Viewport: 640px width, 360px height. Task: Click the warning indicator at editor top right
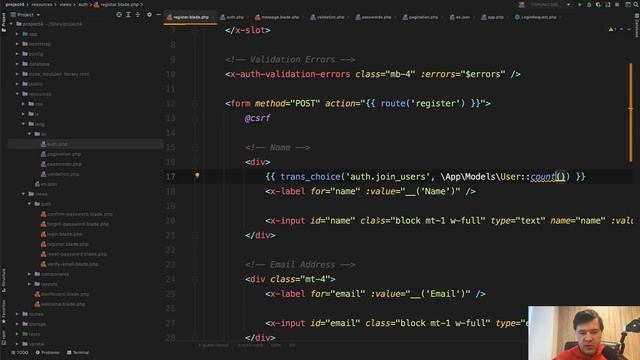pyautogui.click(x=611, y=29)
